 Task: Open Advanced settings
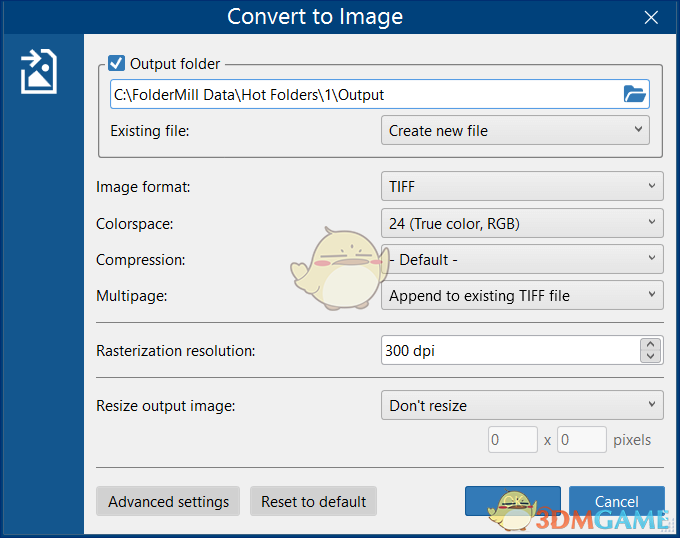(168, 501)
